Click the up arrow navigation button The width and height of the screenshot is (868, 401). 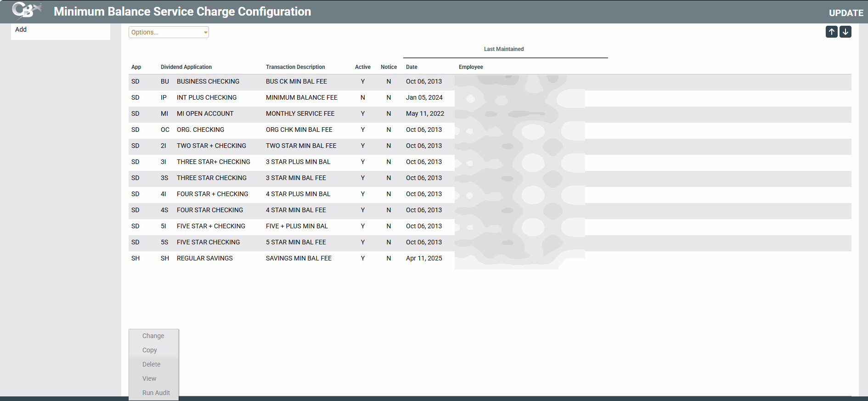tap(831, 32)
